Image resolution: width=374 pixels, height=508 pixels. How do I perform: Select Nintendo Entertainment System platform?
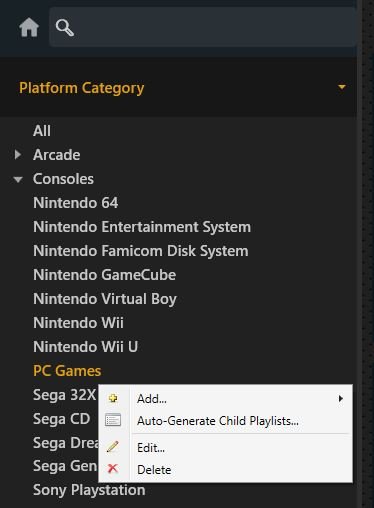click(x=142, y=227)
